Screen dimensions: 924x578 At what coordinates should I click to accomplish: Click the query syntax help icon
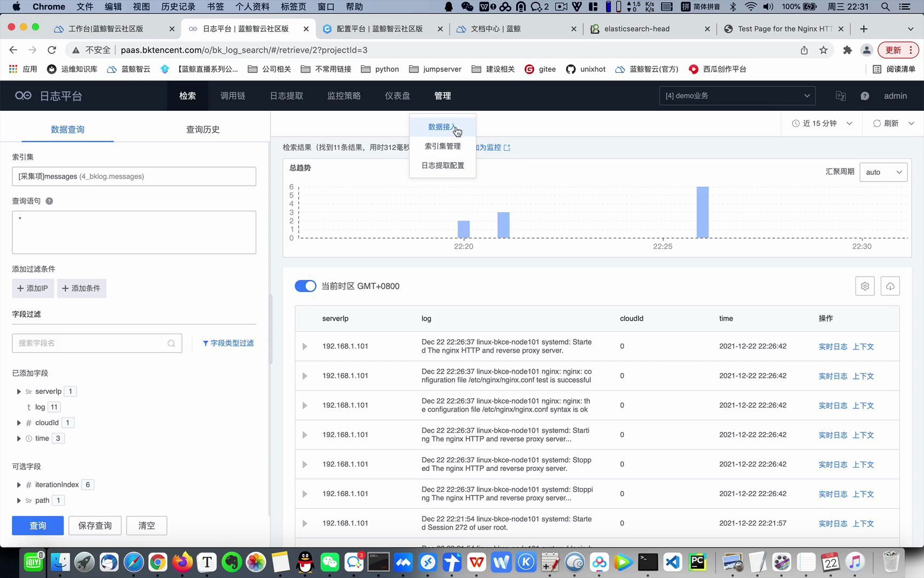coord(49,201)
